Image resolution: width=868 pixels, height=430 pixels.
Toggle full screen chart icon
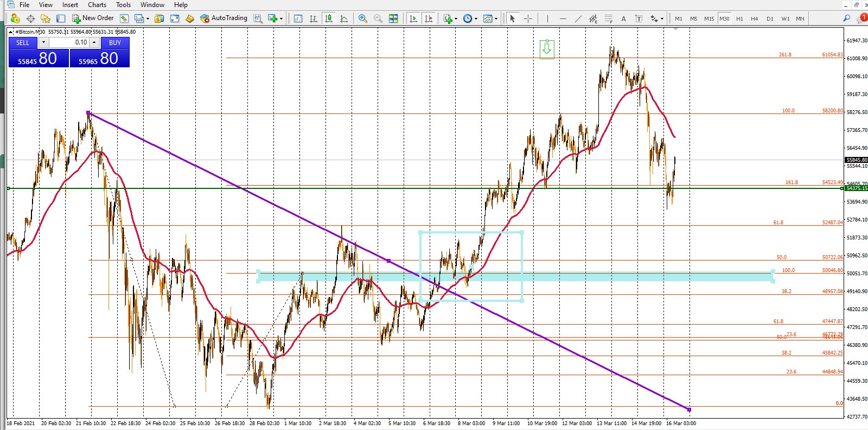tap(174, 18)
